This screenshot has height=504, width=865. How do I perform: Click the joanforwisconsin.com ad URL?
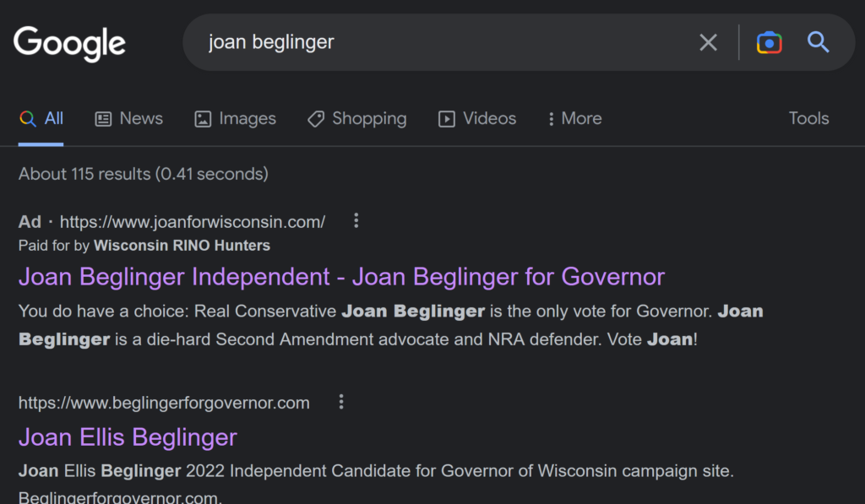point(193,222)
